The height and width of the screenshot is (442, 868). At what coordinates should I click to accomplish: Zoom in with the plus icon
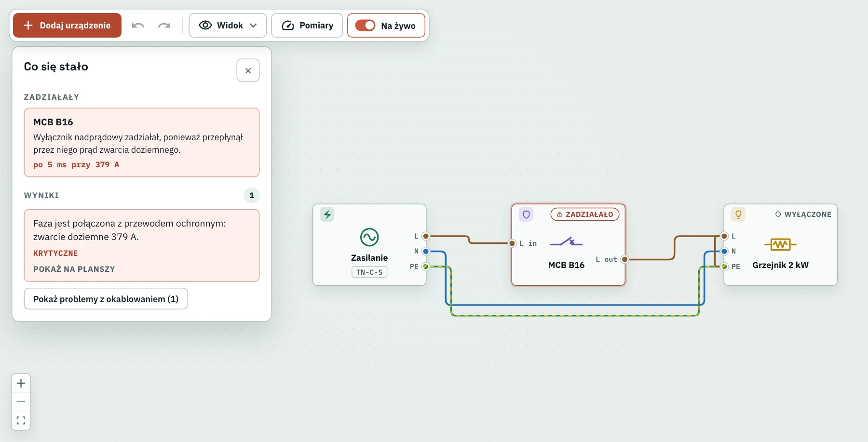[21, 383]
